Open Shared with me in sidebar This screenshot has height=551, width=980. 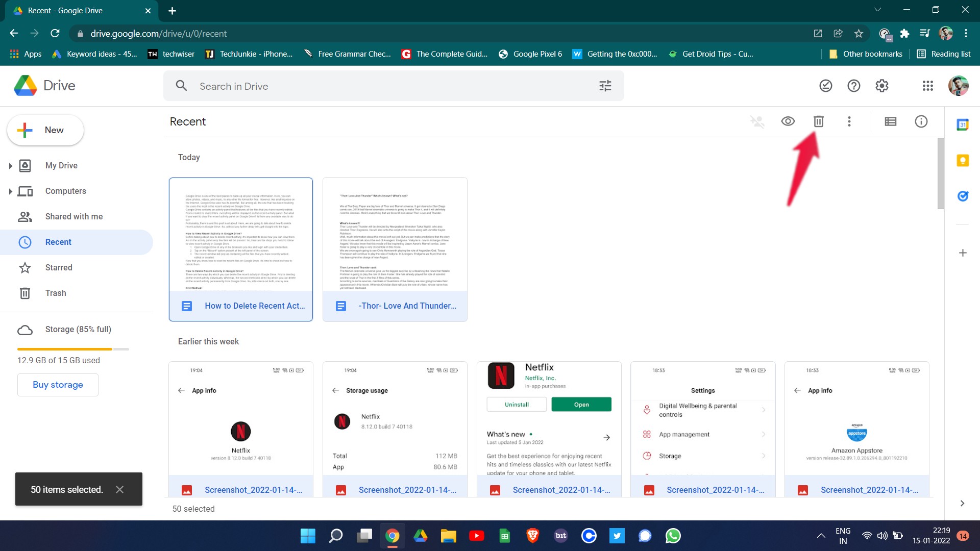coord(73,217)
